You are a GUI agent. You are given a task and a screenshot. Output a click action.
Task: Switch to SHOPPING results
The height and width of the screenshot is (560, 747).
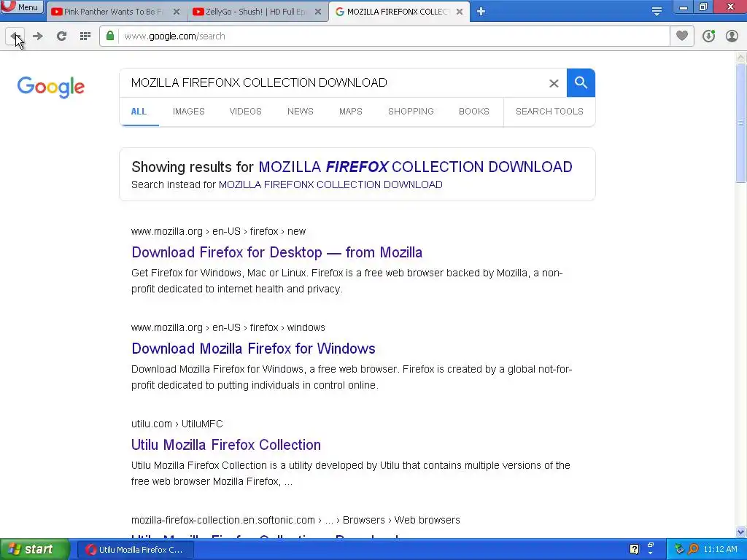click(411, 112)
